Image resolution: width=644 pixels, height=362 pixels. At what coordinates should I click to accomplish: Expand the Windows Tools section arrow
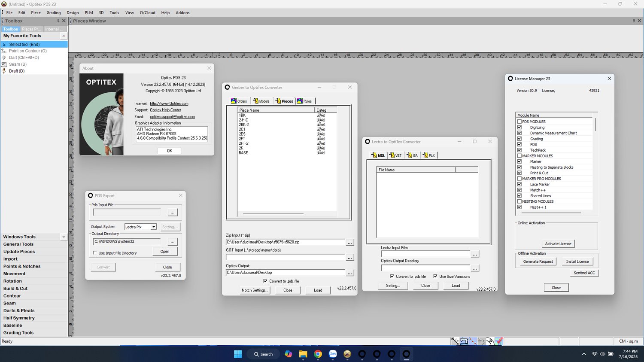click(64, 237)
